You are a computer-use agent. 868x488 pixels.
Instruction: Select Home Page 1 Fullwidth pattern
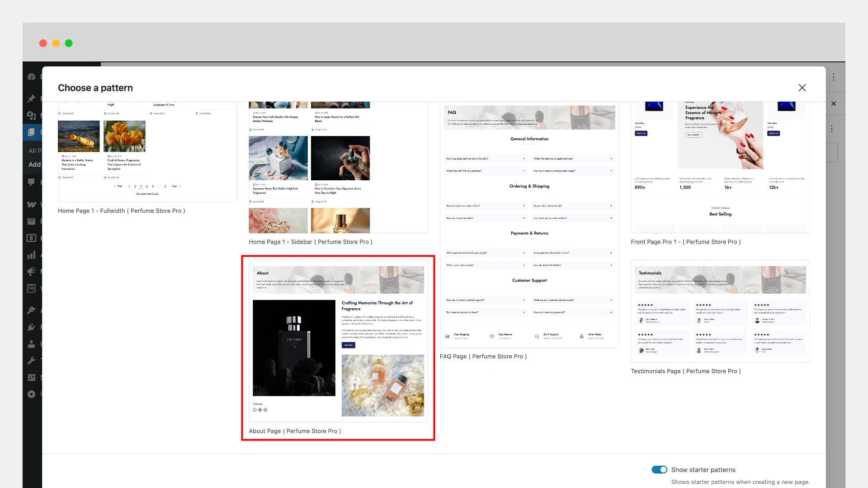pos(147,151)
